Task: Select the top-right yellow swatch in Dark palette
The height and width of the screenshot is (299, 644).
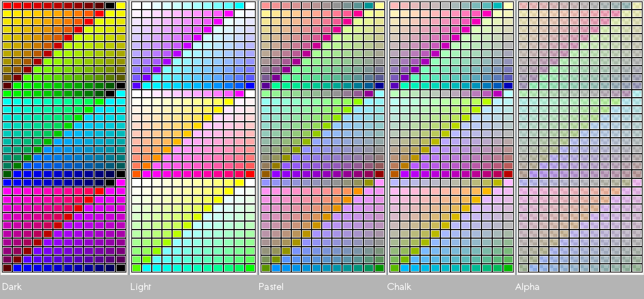Action: [121, 5]
